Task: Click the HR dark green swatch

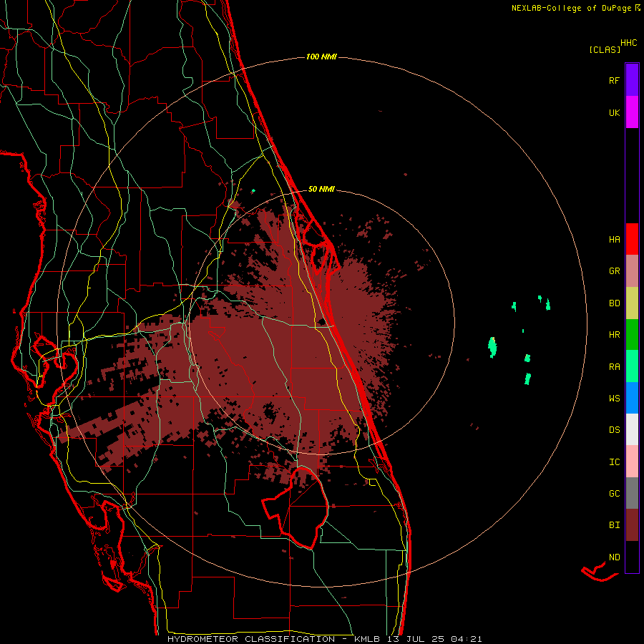Action: [632, 335]
